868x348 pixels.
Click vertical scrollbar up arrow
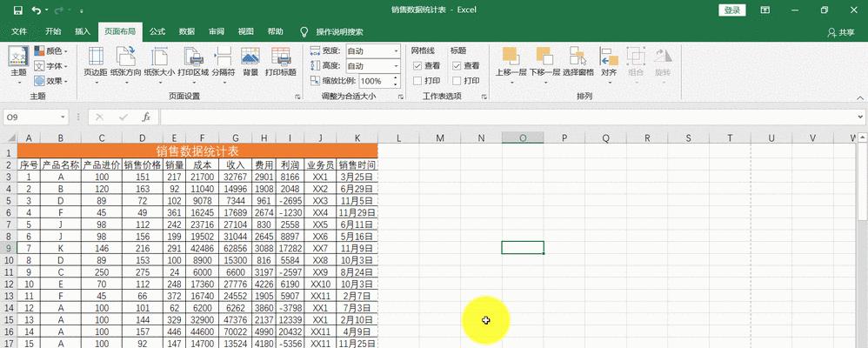(x=863, y=137)
